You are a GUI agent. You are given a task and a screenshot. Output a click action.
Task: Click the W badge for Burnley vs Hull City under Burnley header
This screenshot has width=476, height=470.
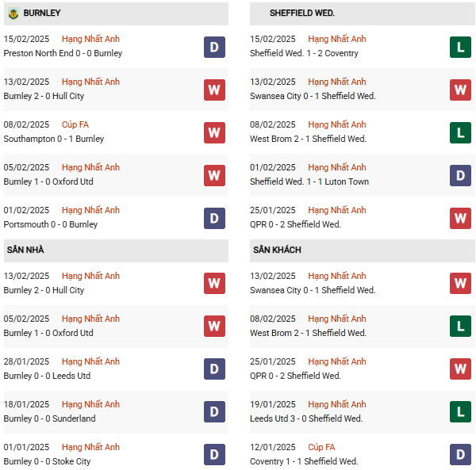214,90
